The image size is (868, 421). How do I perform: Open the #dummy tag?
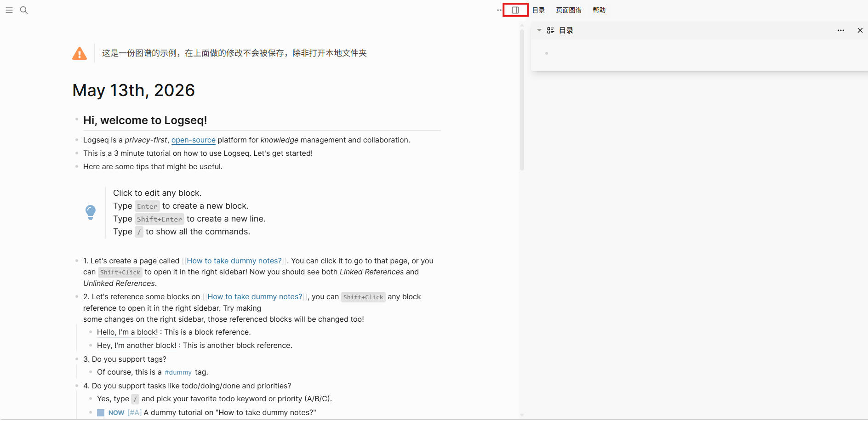178,372
